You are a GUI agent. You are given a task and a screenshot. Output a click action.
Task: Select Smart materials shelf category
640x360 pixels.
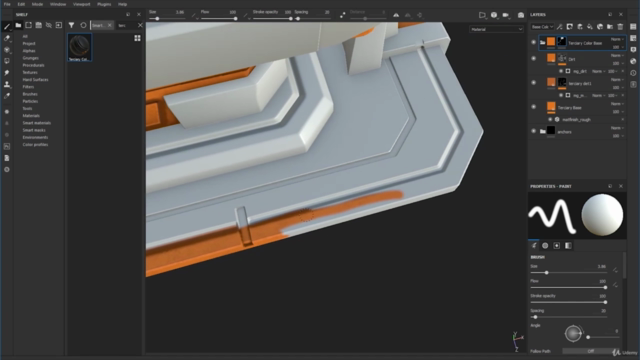[37, 123]
